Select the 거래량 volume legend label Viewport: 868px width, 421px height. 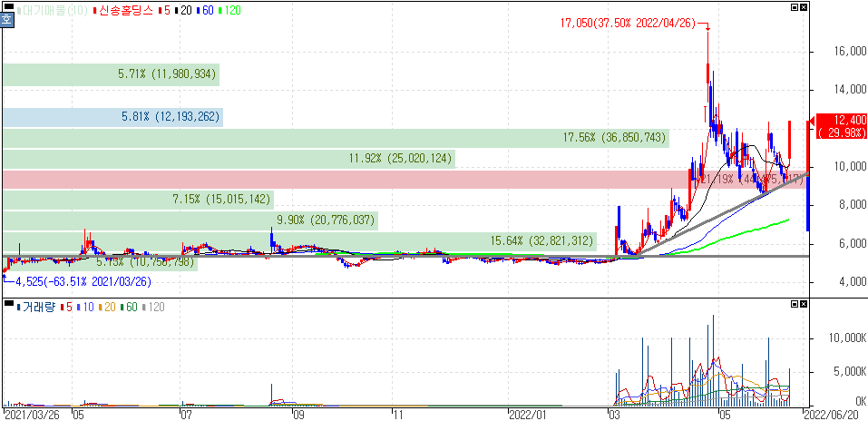36,307
